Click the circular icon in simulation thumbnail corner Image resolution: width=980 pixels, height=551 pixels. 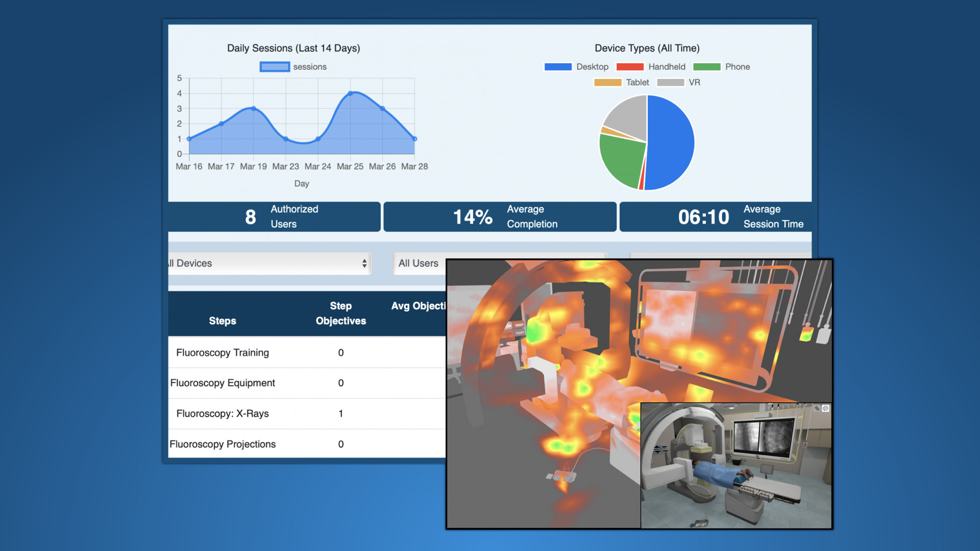[x=825, y=408]
